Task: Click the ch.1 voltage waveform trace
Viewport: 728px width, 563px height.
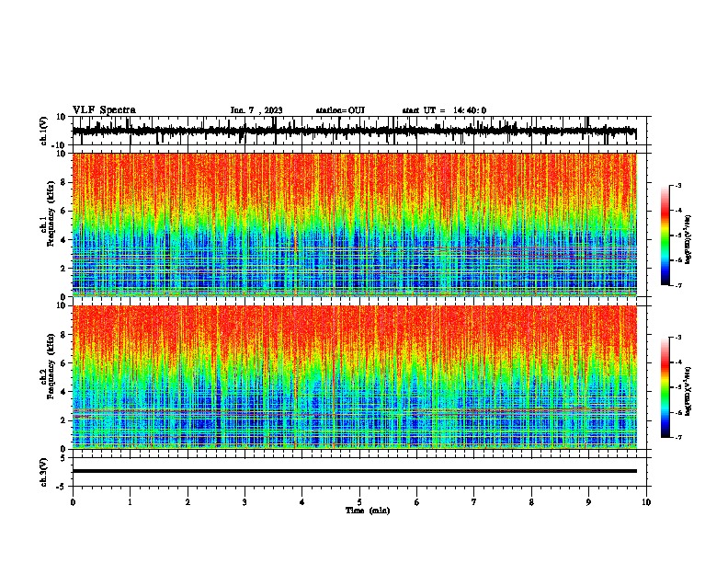Action: 354,131
